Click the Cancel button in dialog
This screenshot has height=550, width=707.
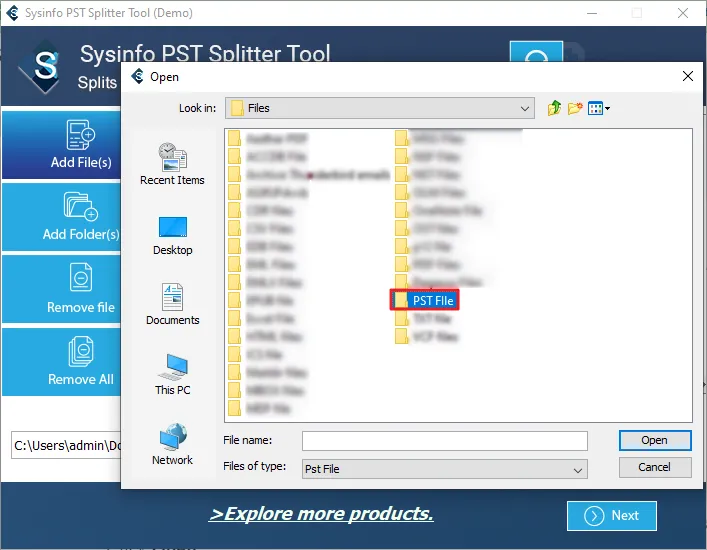(x=655, y=467)
